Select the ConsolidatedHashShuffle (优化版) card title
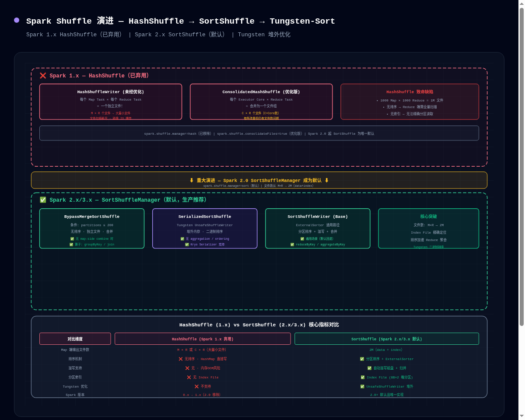Screen dimensions: 525x420 261,92
